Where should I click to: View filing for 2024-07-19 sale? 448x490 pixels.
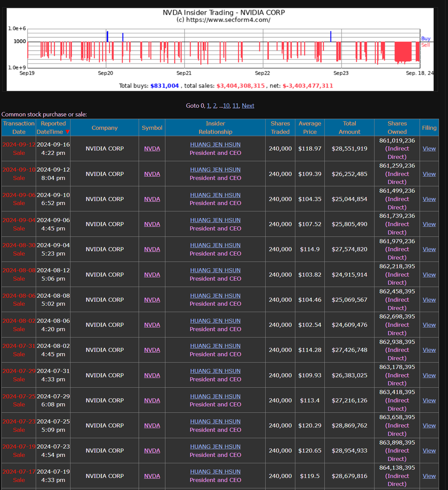click(x=429, y=451)
